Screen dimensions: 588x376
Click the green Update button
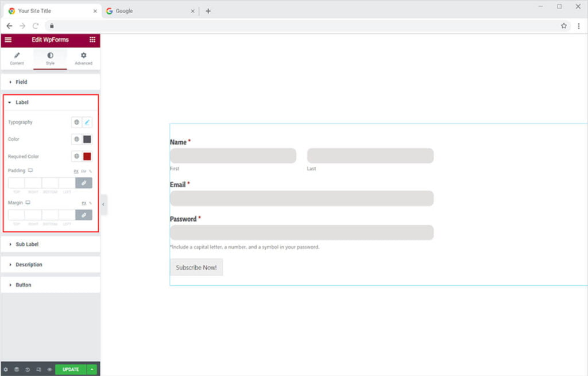pos(71,370)
